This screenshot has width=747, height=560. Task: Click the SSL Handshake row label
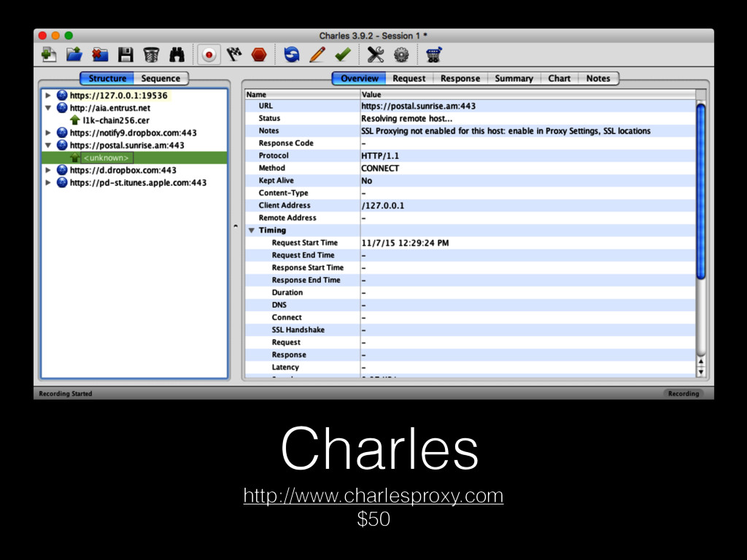click(298, 330)
